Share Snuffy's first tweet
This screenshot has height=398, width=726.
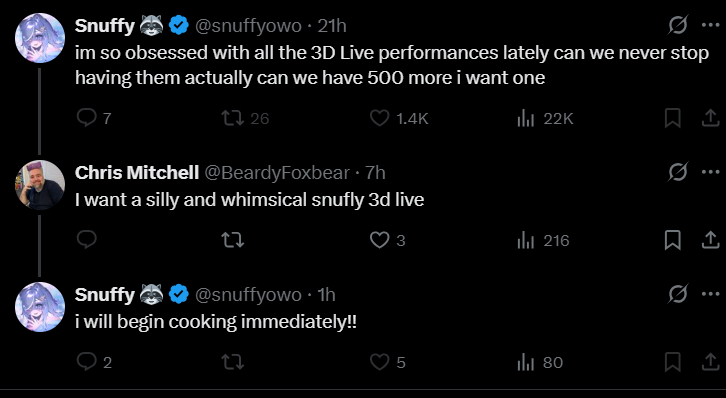click(710, 118)
